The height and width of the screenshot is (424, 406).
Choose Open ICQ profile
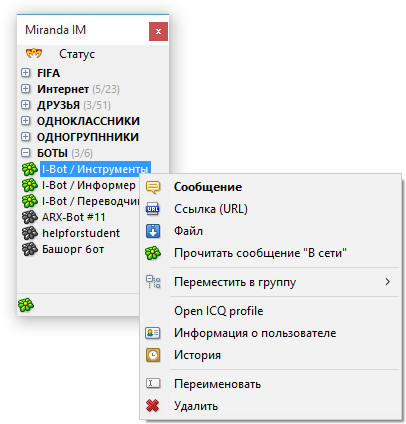click(x=271, y=311)
